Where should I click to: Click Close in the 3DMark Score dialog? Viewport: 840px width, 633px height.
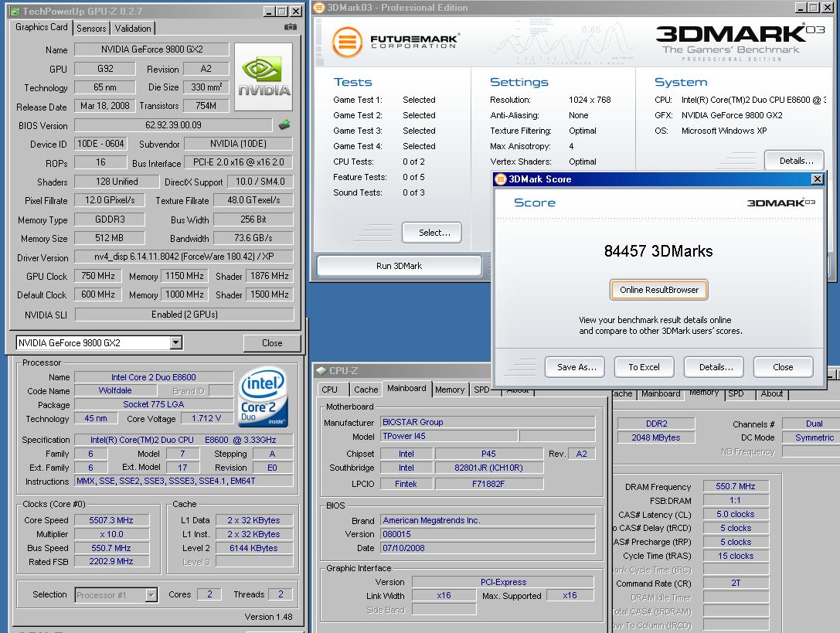(783, 367)
